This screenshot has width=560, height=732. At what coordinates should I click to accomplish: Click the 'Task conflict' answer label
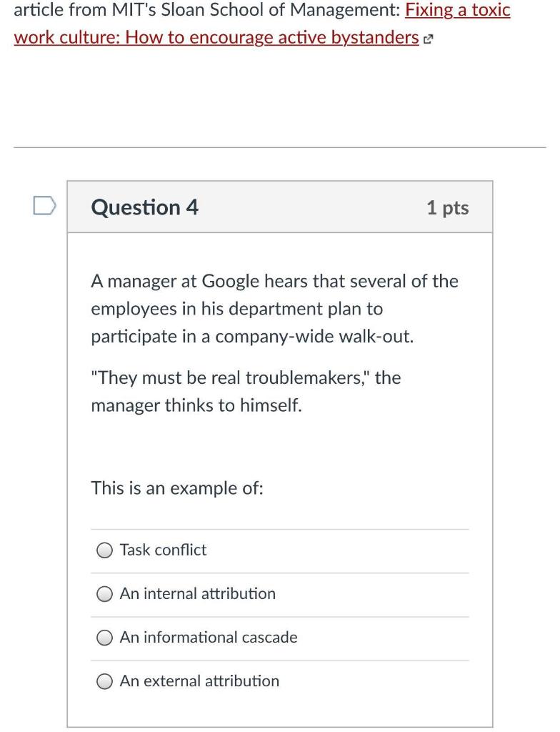[x=163, y=550]
